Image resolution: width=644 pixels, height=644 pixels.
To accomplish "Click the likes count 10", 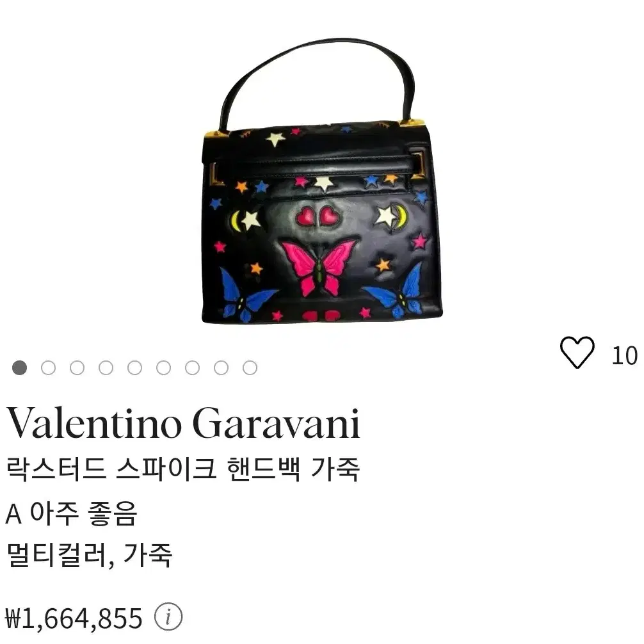I will (x=625, y=356).
